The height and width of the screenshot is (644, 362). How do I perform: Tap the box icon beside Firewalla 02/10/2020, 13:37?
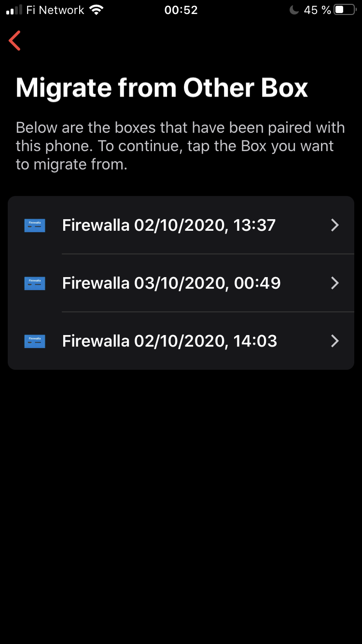coord(35,225)
